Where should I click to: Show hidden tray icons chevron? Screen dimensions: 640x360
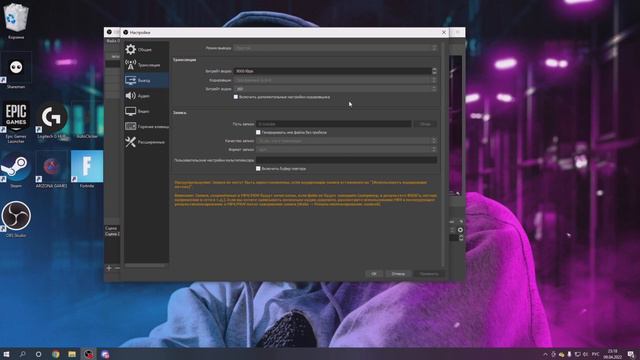pos(545,354)
